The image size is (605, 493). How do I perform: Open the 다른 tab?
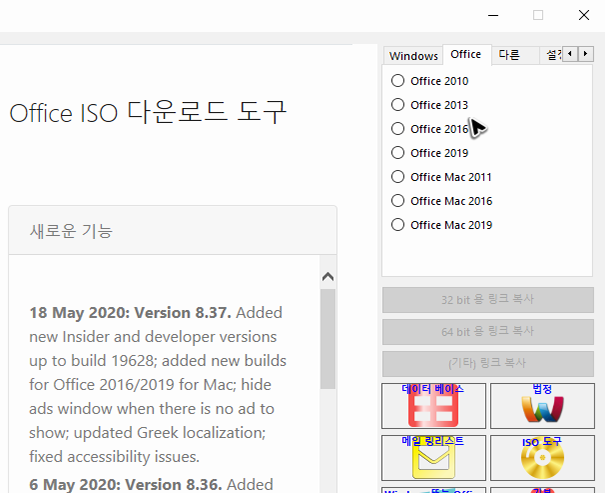click(x=514, y=55)
